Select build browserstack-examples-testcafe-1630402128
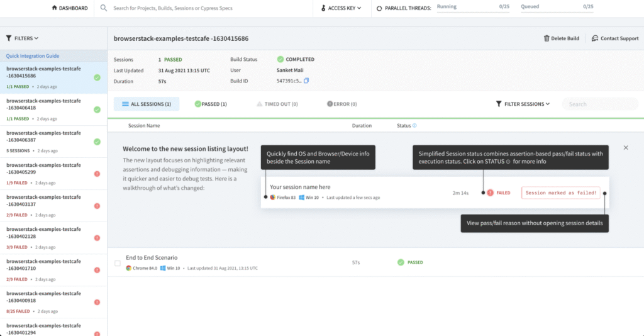This screenshot has width=644, height=336. click(53, 238)
